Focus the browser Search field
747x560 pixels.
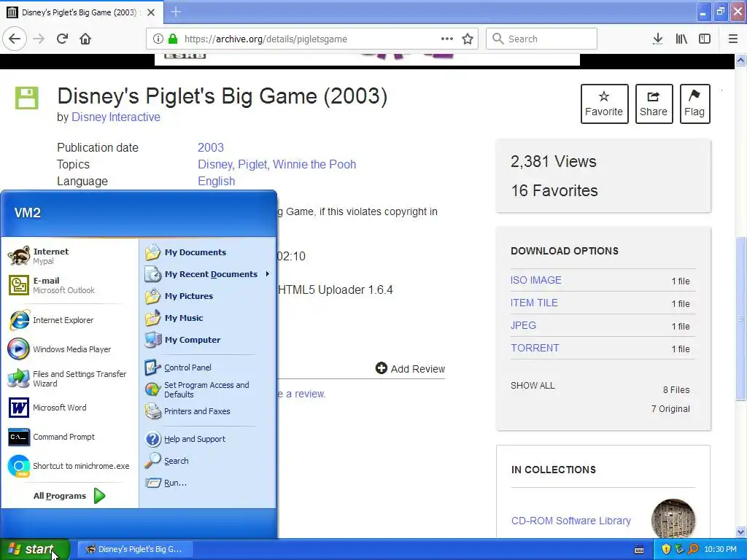(542, 39)
